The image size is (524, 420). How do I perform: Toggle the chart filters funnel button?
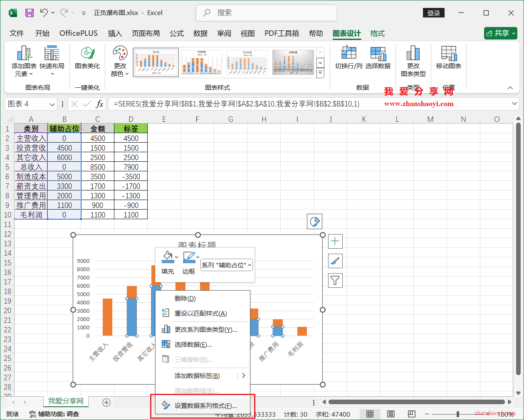335,280
